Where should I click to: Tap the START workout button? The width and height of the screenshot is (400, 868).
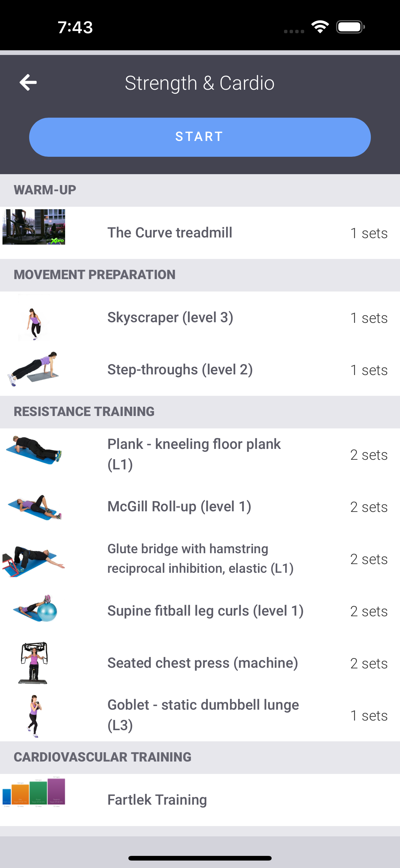pyautogui.click(x=200, y=137)
